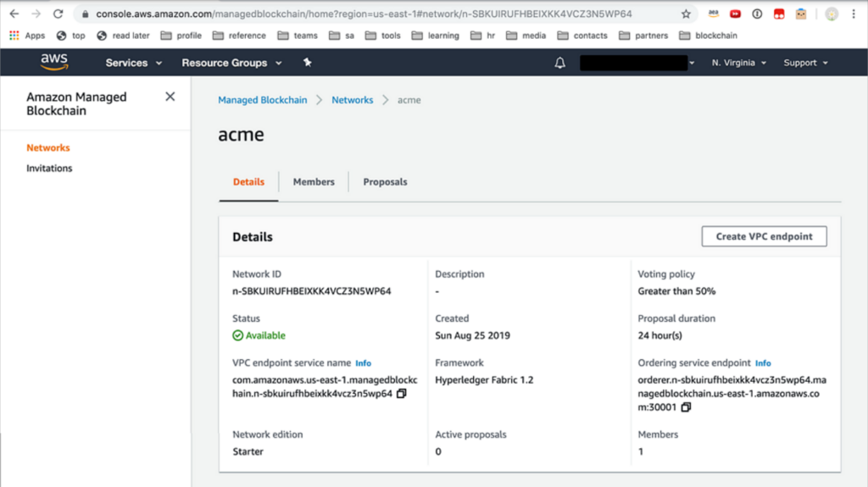Click the '24 hour(s)' proposal duration value
The width and height of the screenshot is (868, 487).
tap(659, 335)
